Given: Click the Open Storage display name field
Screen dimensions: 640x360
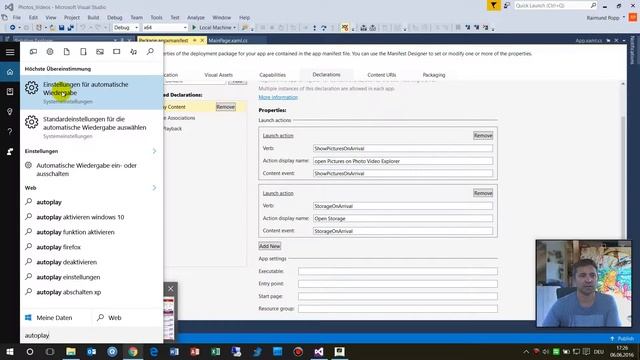Looking at the screenshot, I should 402,219.
